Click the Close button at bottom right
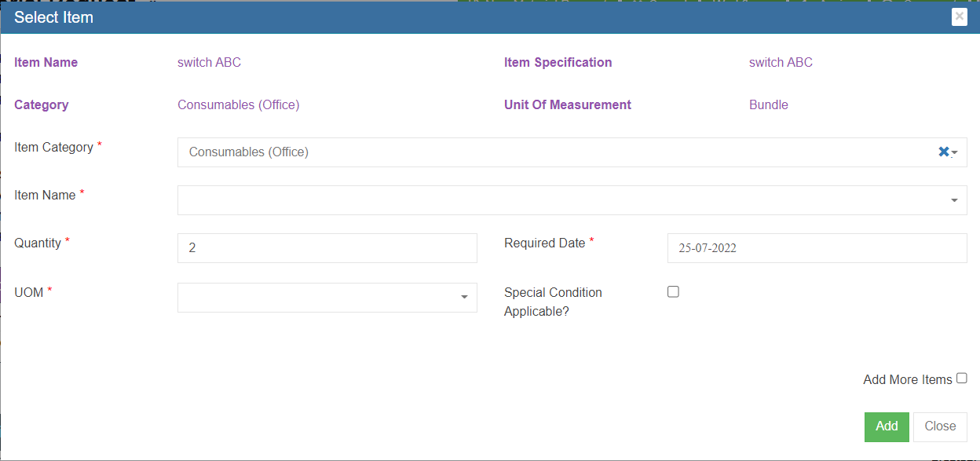 pyautogui.click(x=940, y=426)
